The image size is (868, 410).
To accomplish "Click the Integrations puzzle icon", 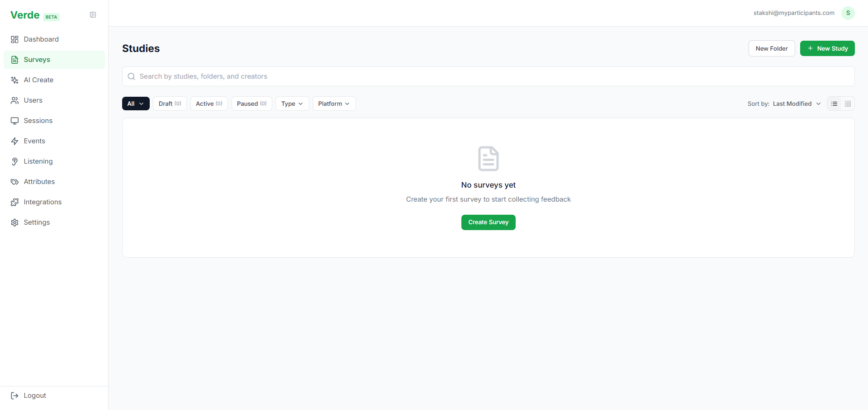I will [14, 202].
